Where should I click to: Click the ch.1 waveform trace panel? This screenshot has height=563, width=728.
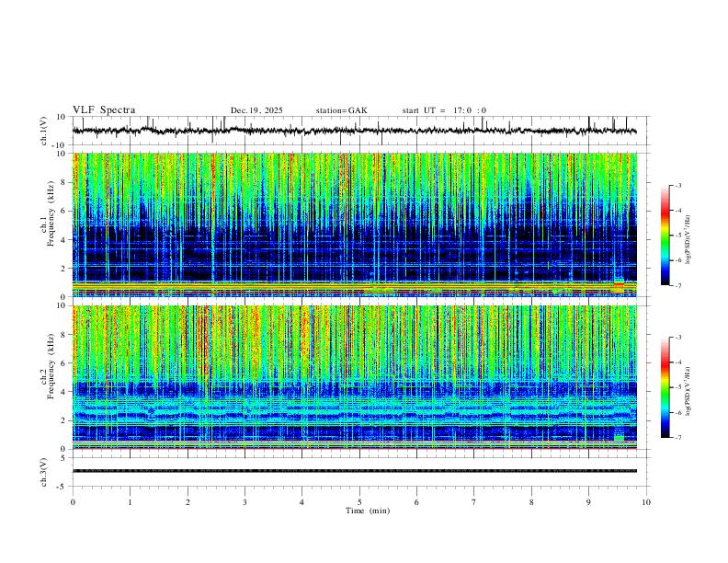click(361, 131)
